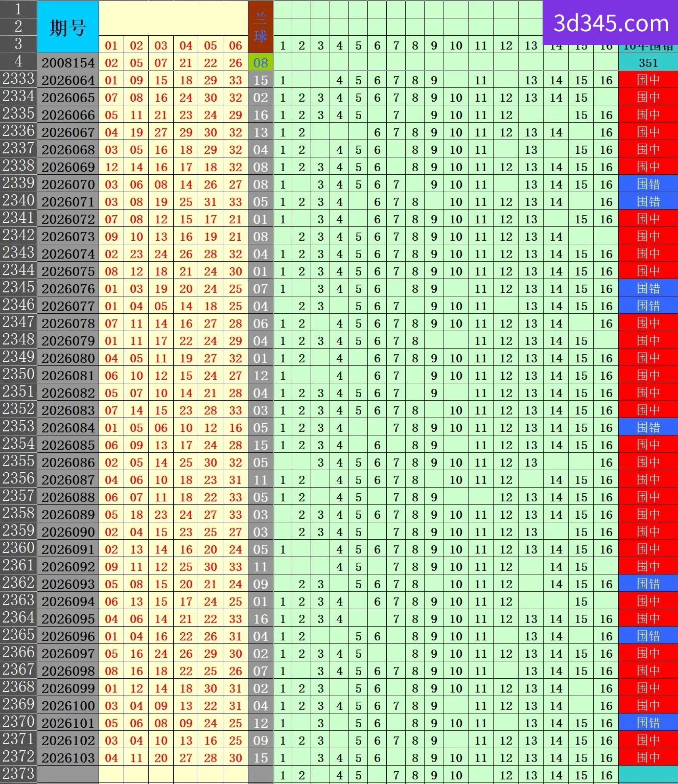Select period cell 2026084
This screenshot has width=678, height=784.
68,428
